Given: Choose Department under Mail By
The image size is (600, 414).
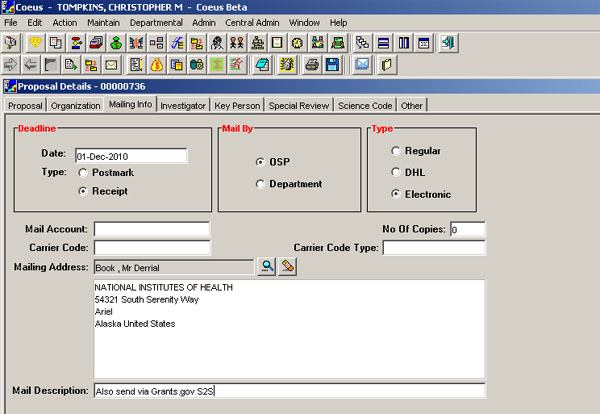Looking at the screenshot, I should coord(261,184).
